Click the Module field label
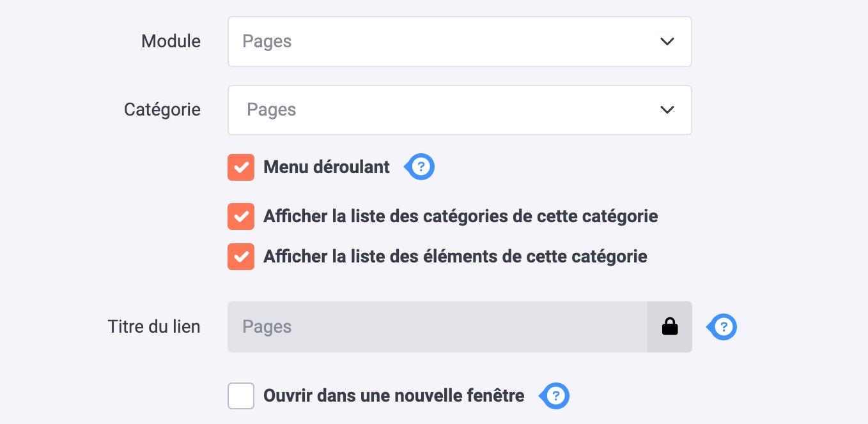The height and width of the screenshot is (424, 868). click(171, 42)
